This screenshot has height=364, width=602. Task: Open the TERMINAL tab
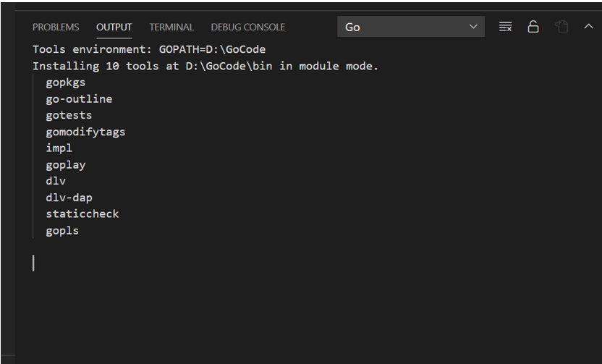pos(171,27)
